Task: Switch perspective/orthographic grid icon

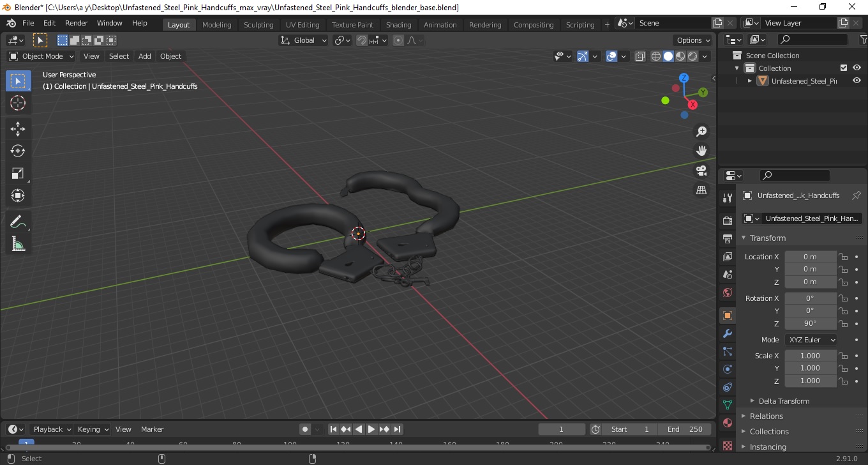Action: 701,190
